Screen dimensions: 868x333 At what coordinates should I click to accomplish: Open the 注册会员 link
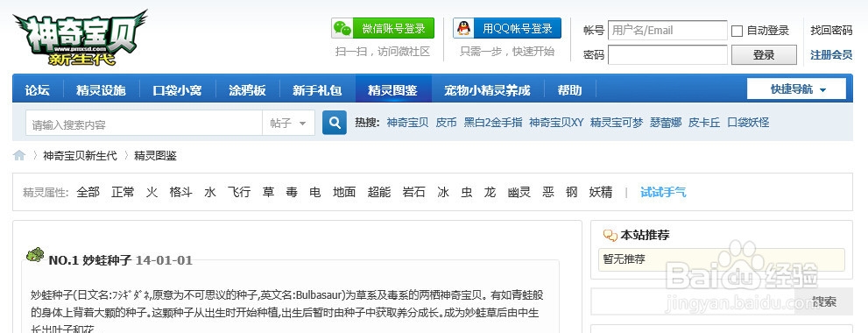(x=831, y=55)
